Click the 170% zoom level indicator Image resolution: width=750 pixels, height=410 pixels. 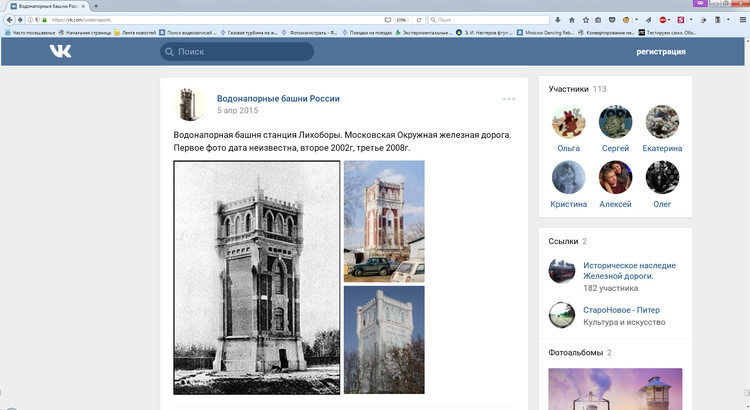(x=401, y=20)
